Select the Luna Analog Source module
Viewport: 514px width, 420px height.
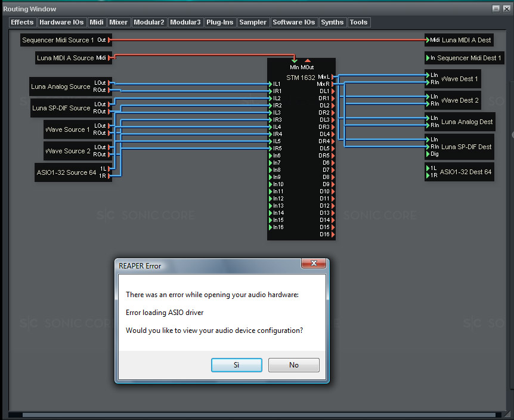click(x=60, y=87)
